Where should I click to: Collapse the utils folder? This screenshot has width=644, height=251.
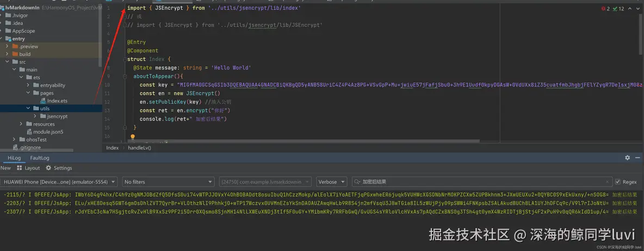click(x=28, y=108)
